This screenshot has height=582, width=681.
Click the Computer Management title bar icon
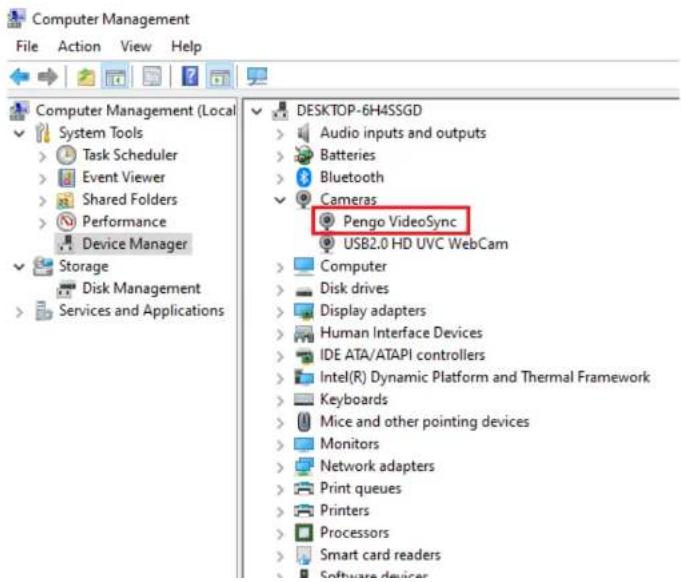[17, 19]
